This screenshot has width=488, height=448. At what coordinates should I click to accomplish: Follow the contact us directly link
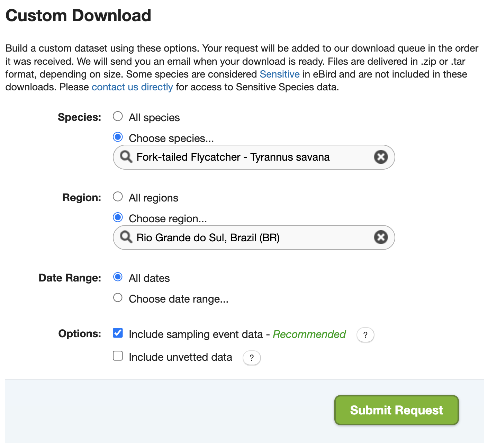click(132, 87)
